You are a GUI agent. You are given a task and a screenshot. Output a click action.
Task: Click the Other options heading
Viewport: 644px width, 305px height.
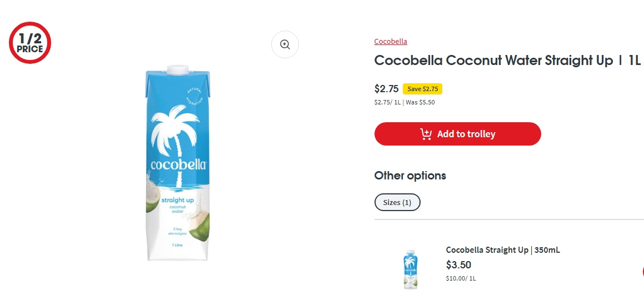[410, 176]
